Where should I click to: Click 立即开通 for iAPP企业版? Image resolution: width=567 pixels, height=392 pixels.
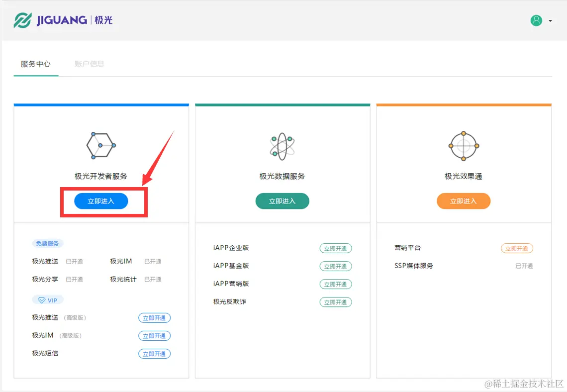pyautogui.click(x=336, y=248)
